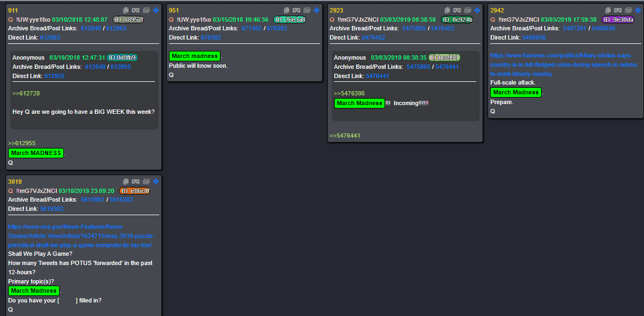This screenshot has width=644, height=316.
Task: Click the ID: 0d8fb9 badge
Action: (x=122, y=57)
